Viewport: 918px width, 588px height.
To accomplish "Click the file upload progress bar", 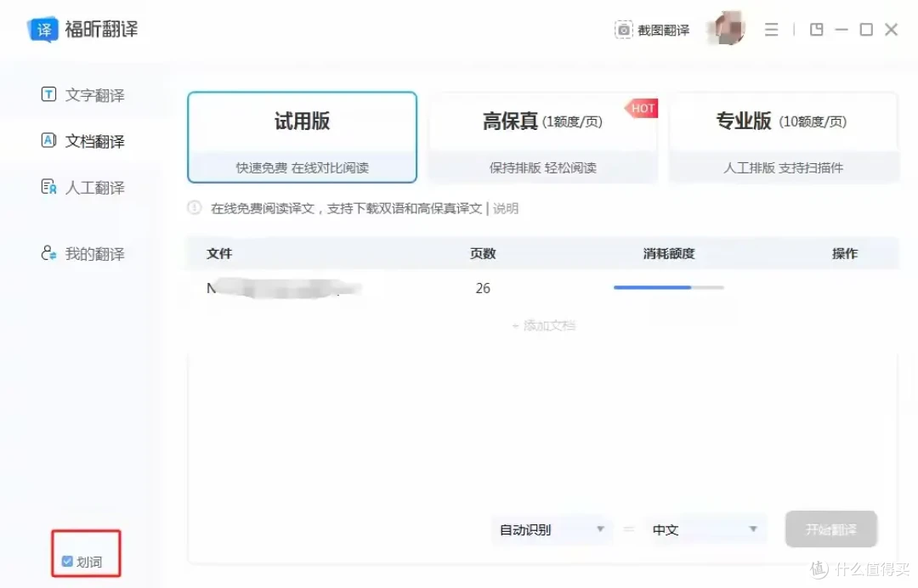I will point(669,287).
